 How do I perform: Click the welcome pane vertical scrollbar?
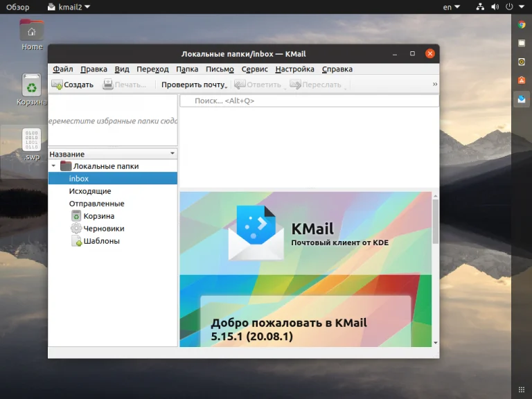tap(435, 222)
